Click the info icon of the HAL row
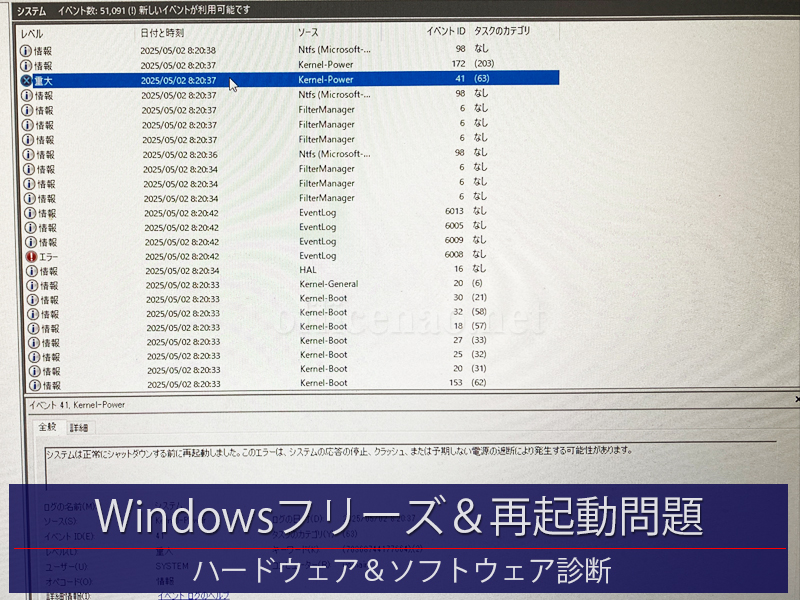Viewport: 800px width, 600px height. coord(32,271)
